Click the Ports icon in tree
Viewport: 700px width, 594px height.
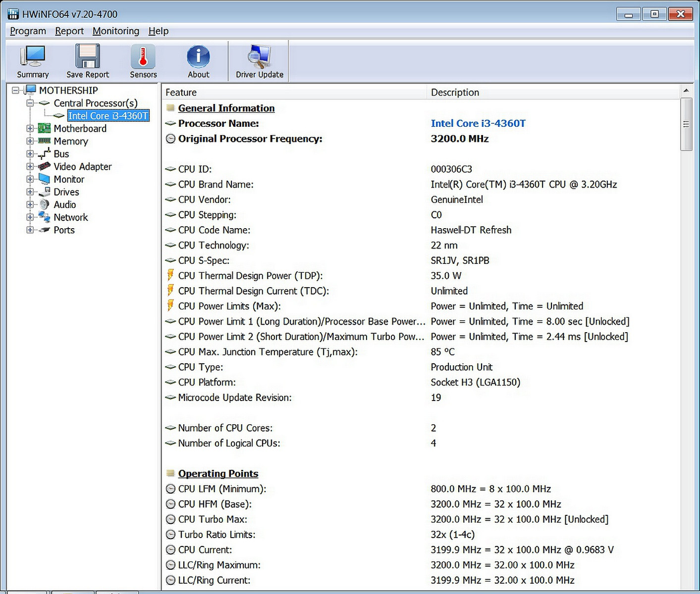tap(45, 230)
